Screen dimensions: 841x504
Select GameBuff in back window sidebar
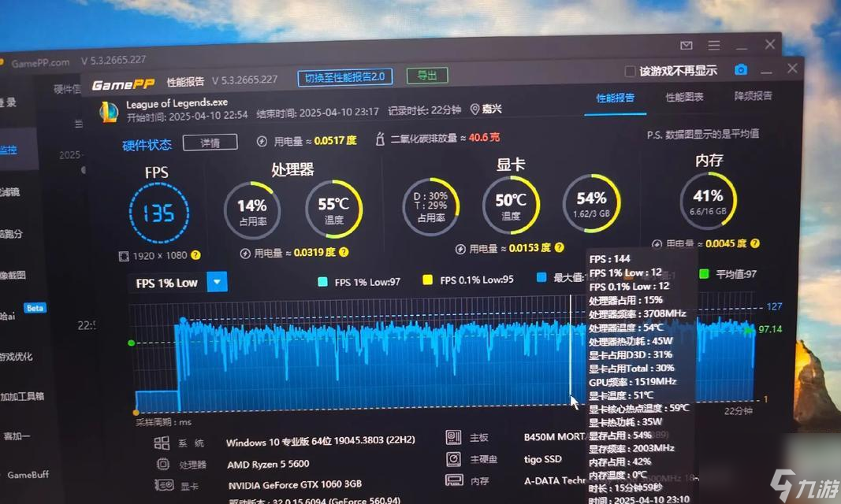[28, 475]
